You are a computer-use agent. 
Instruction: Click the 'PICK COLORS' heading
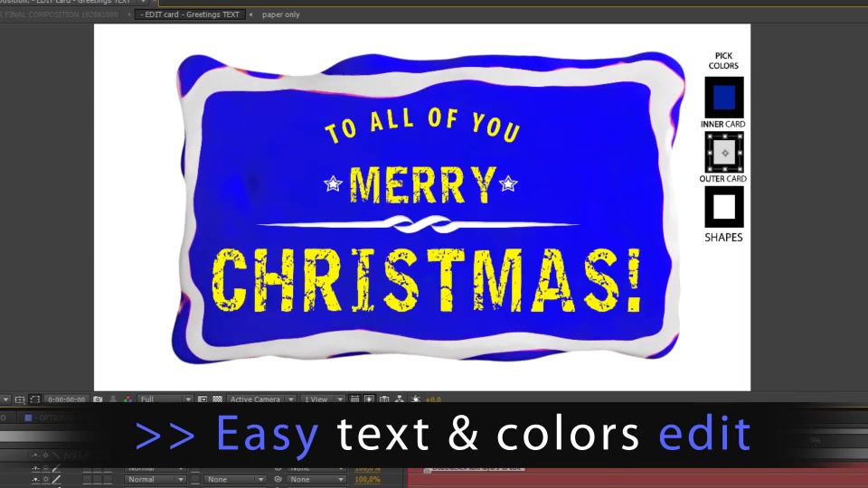[723, 61]
